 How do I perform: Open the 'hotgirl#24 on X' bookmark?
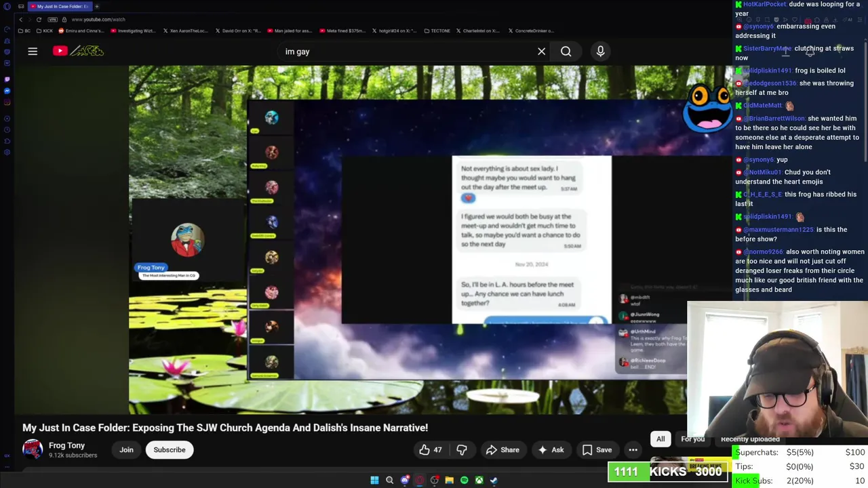(x=393, y=30)
